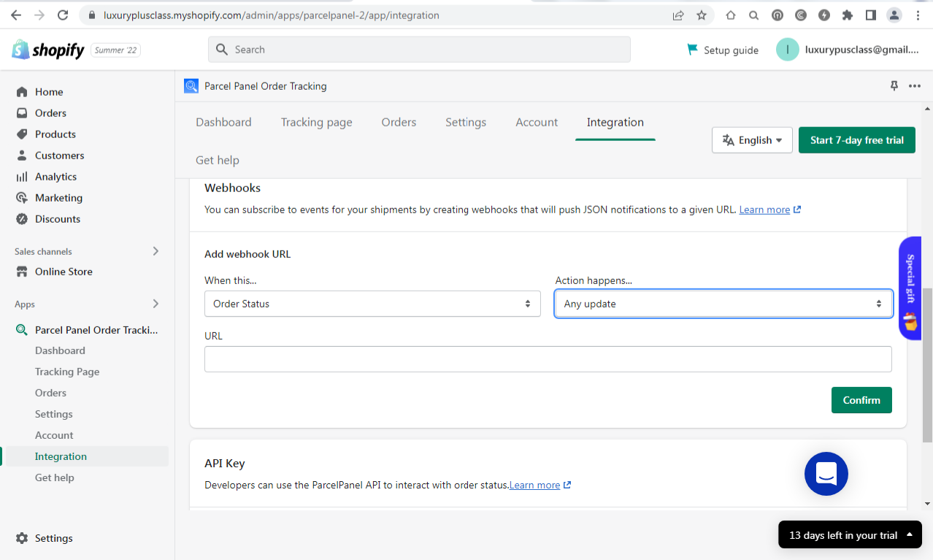Image resolution: width=933 pixels, height=560 pixels.
Task: Bookmark this page with the star icon
Action: point(702,15)
